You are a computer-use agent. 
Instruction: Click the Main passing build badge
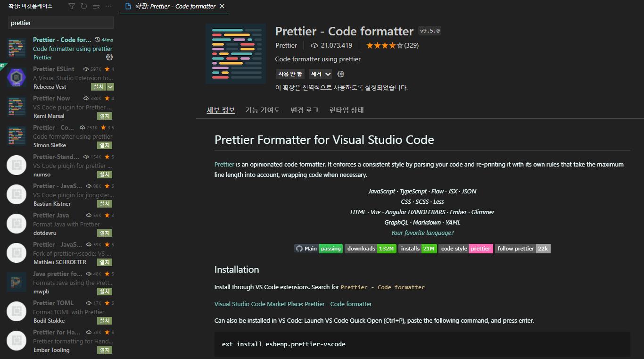(318, 249)
